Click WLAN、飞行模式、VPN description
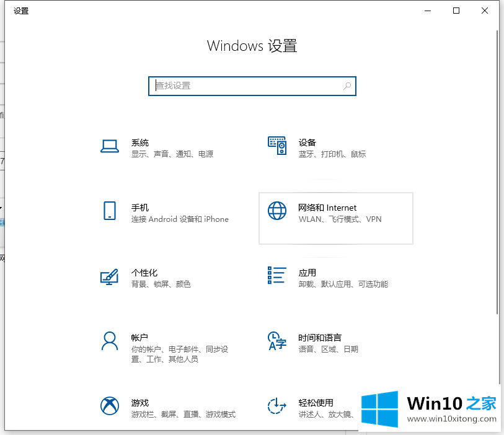 tap(340, 219)
